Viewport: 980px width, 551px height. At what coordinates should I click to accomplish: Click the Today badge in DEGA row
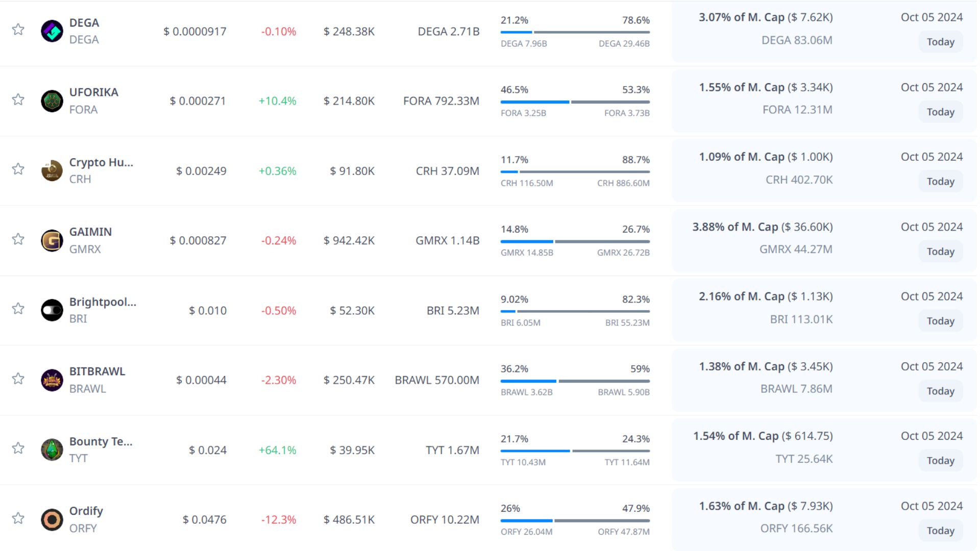click(940, 42)
